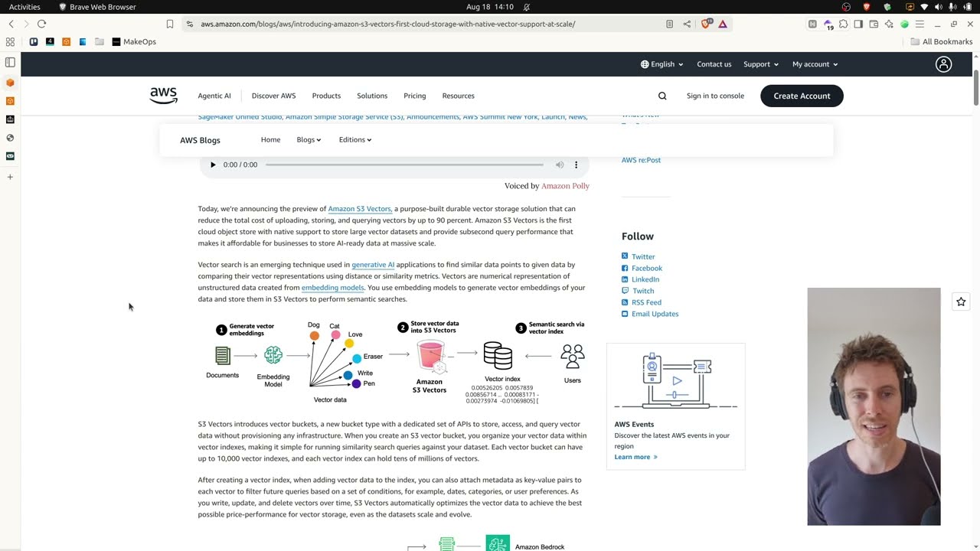Open the AWS re:Post link

click(x=641, y=160)
